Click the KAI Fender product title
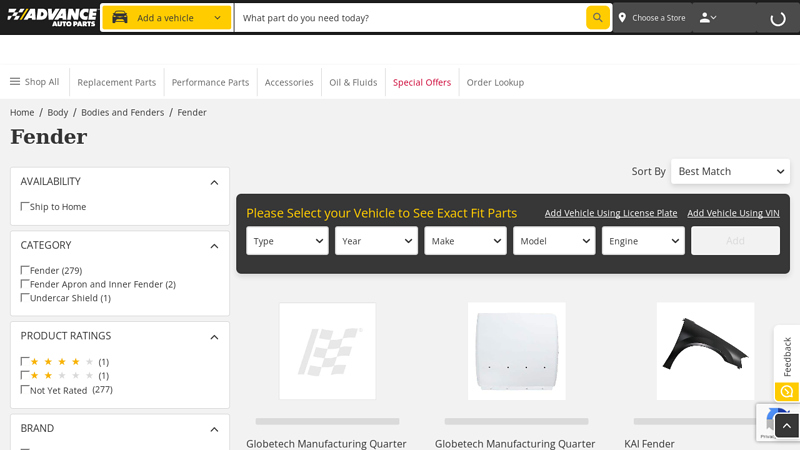 649,444
